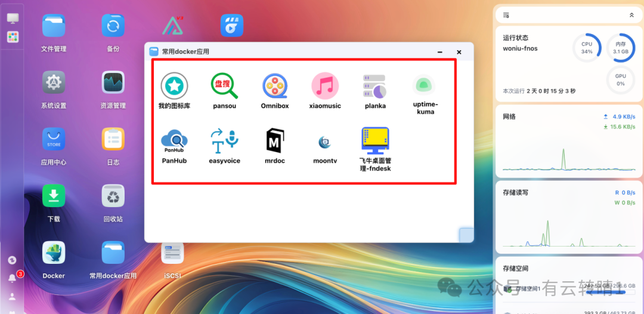Viewport: 644px width, 314px height.
Task: Click the 存储空间 widget title
Action: click(516, 269)
